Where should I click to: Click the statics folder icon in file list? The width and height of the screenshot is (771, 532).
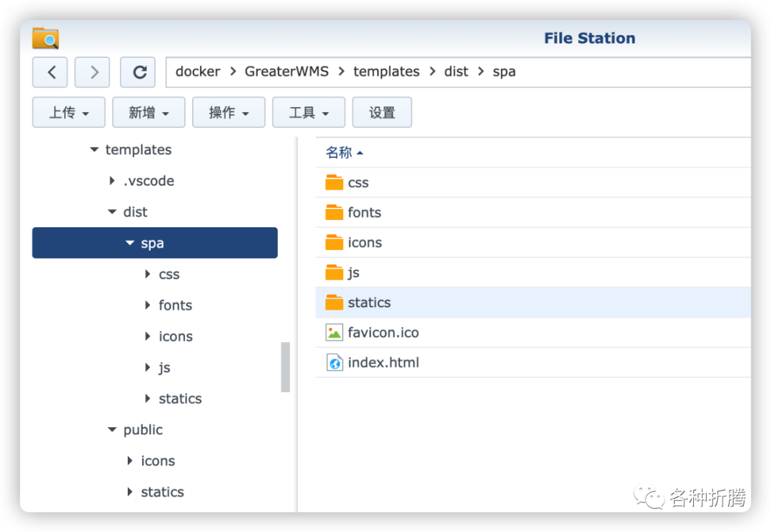(334, 303)
